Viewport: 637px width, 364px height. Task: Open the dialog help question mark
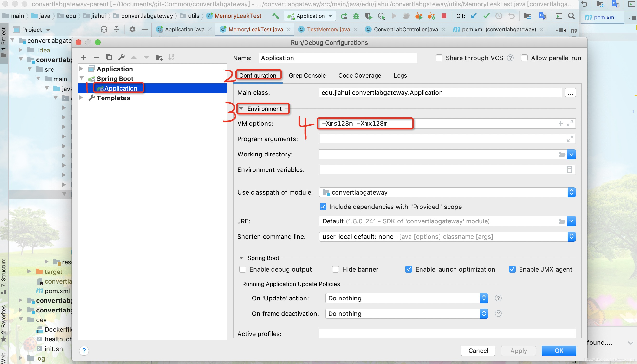click(x=84, y=351)
